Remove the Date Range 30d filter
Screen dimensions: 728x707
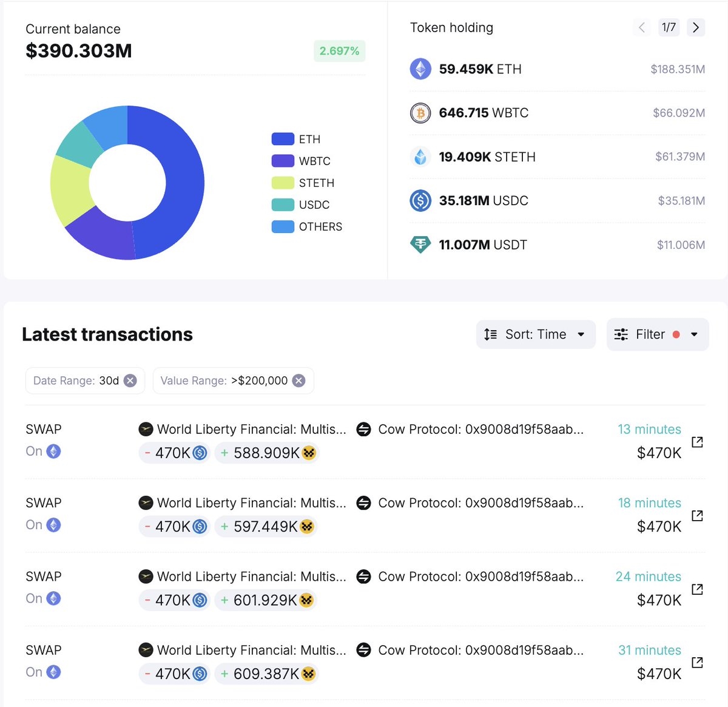click(x=130, y=381)
